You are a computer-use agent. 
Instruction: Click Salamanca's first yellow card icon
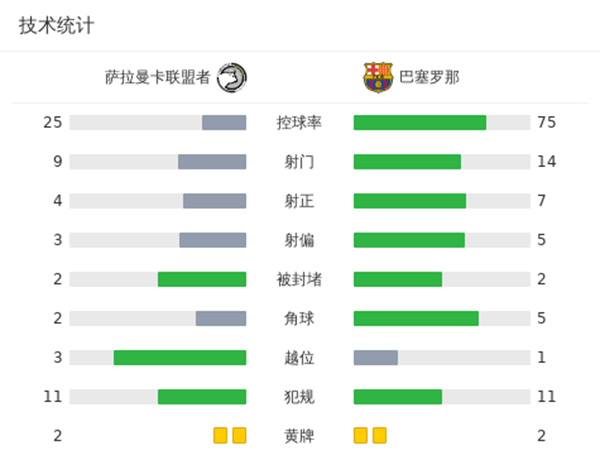tap(220, 436)
